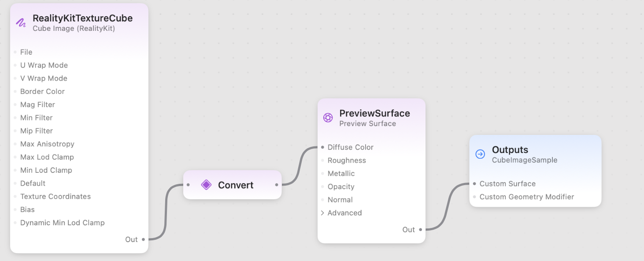Click the Out port of RealityKitTextureCube
Viewport: 644px width, 261px height.
coord(144,239)
